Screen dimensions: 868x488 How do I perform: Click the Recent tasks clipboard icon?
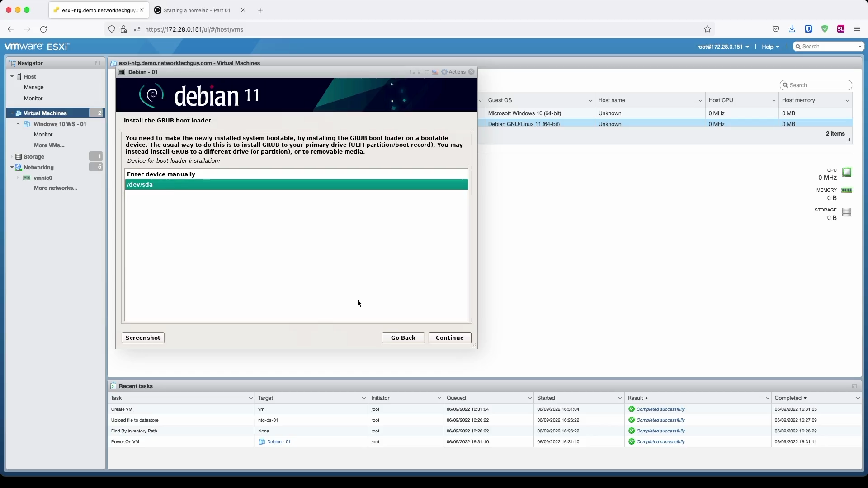tap(113, 386)
